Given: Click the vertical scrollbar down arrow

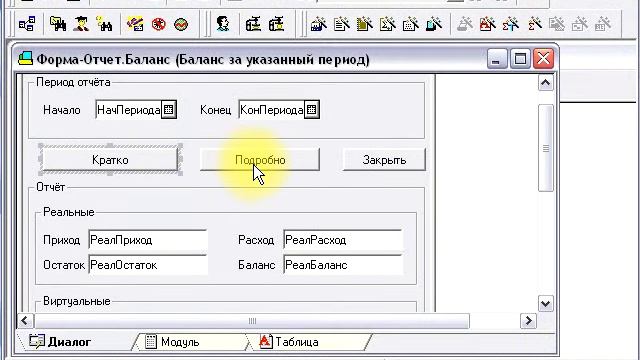Looking at the screenshot, I should tap(546, 303).
